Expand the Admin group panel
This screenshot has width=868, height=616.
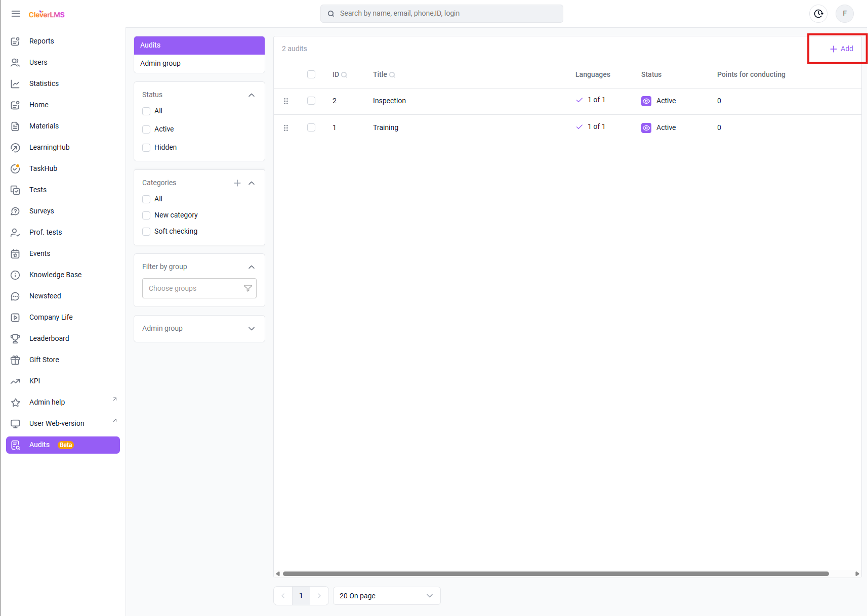tap(252, 329)
